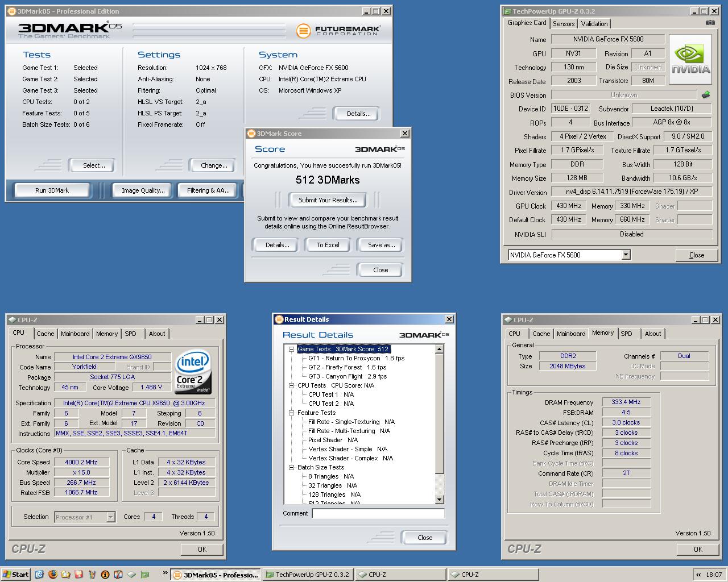Launch Firefox from the quick launch bar
Viewport: 728px width, 582px height.
tap(53, 575)
